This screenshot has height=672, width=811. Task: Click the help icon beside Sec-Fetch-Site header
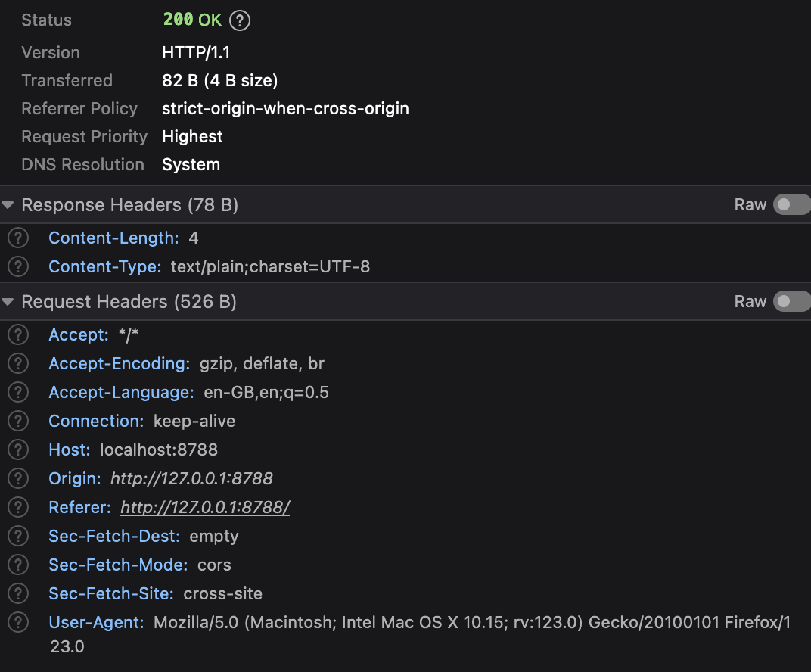(17, 594)
